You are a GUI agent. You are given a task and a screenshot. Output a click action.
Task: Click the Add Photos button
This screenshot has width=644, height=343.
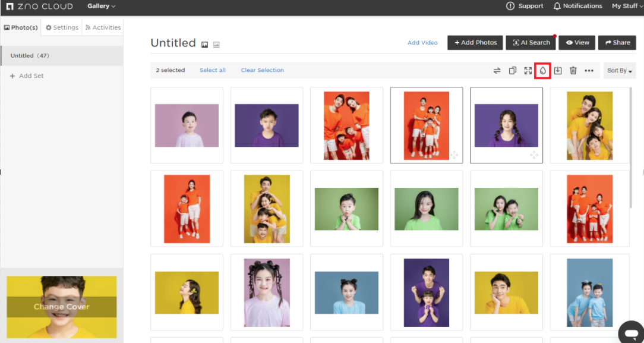(475, 43)
